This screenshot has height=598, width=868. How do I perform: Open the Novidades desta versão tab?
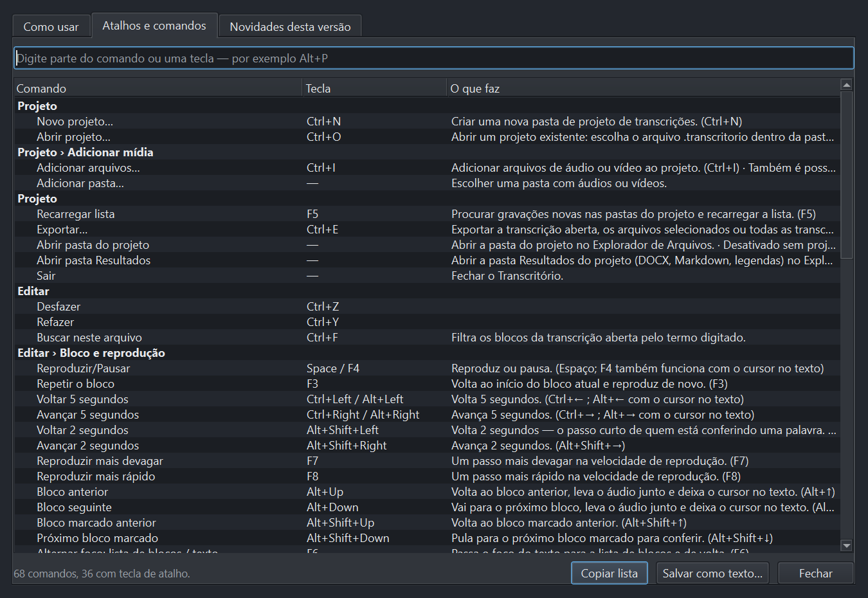tap(290, 26)
